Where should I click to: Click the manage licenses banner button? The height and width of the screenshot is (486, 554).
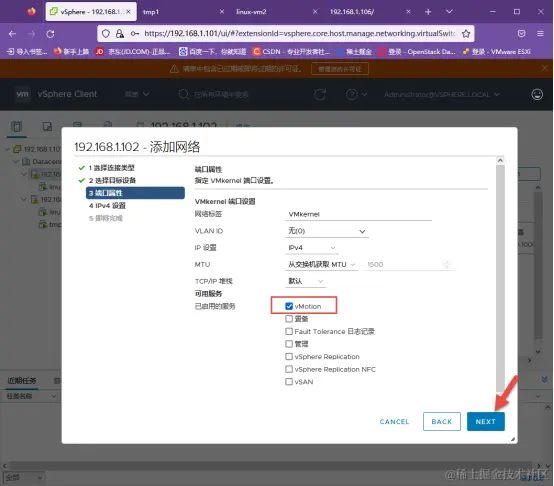tap(340, 69)
